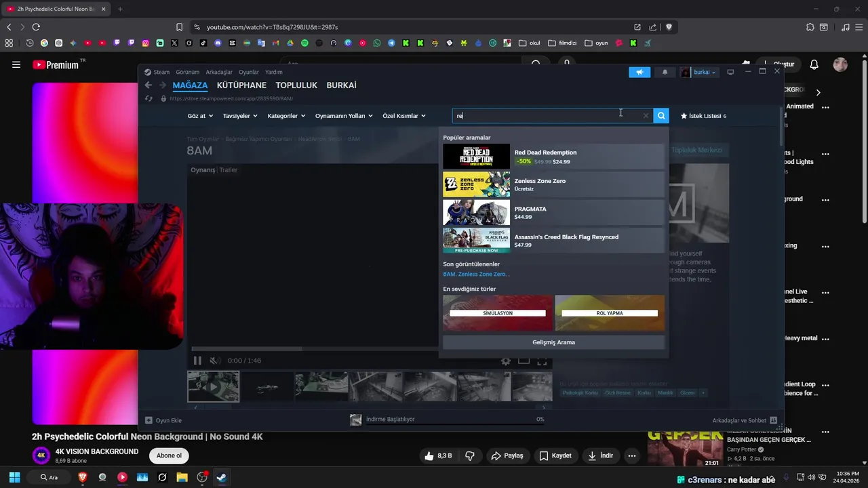868x488 pixels.
Task: Go forward in Steam store navigation
Action: pos(163,85)
